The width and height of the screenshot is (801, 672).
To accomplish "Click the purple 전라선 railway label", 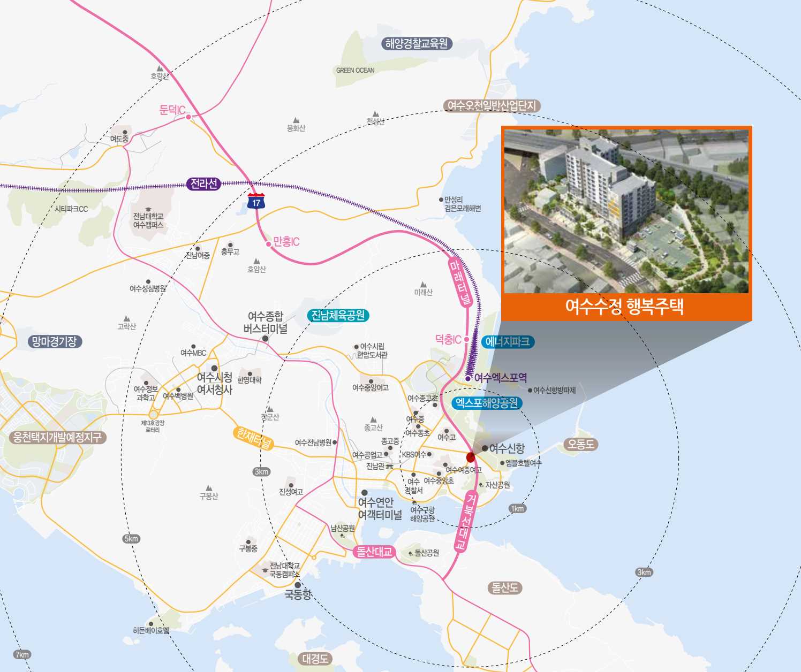I will click(204, 184).
